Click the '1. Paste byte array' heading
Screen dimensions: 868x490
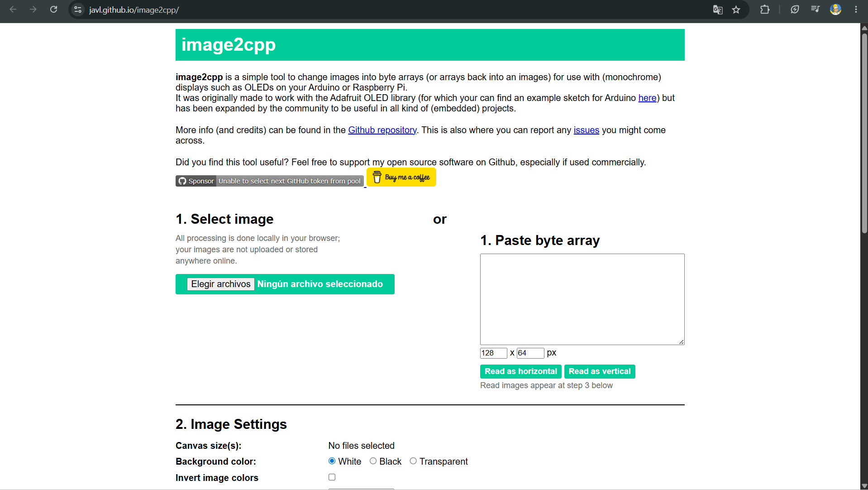click(x=540, y=240)
